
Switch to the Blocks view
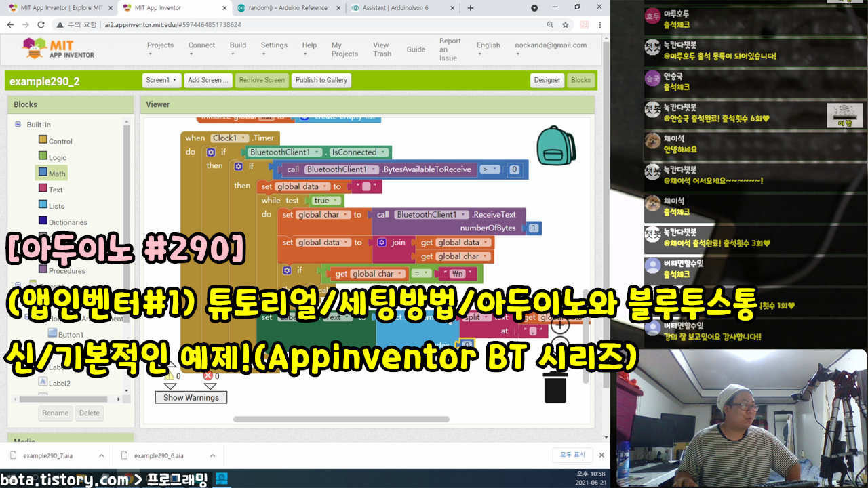(x=580, y=80)
